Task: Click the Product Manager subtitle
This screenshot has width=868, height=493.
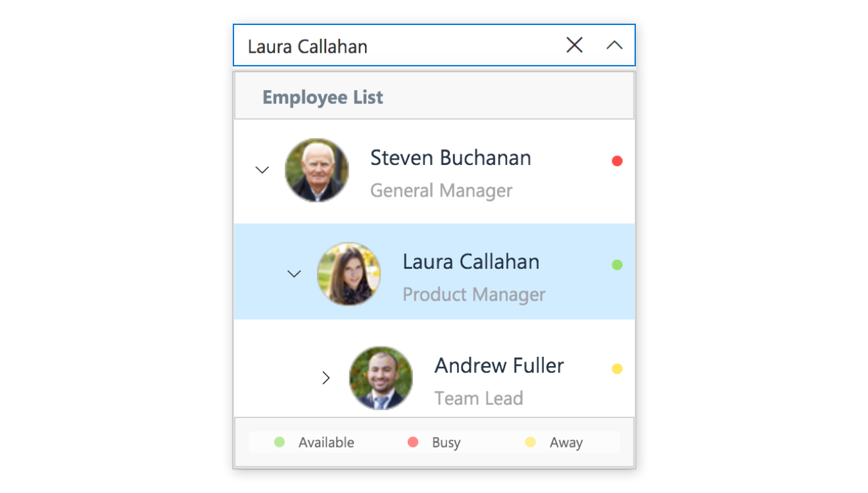Action: click(474, 294)
